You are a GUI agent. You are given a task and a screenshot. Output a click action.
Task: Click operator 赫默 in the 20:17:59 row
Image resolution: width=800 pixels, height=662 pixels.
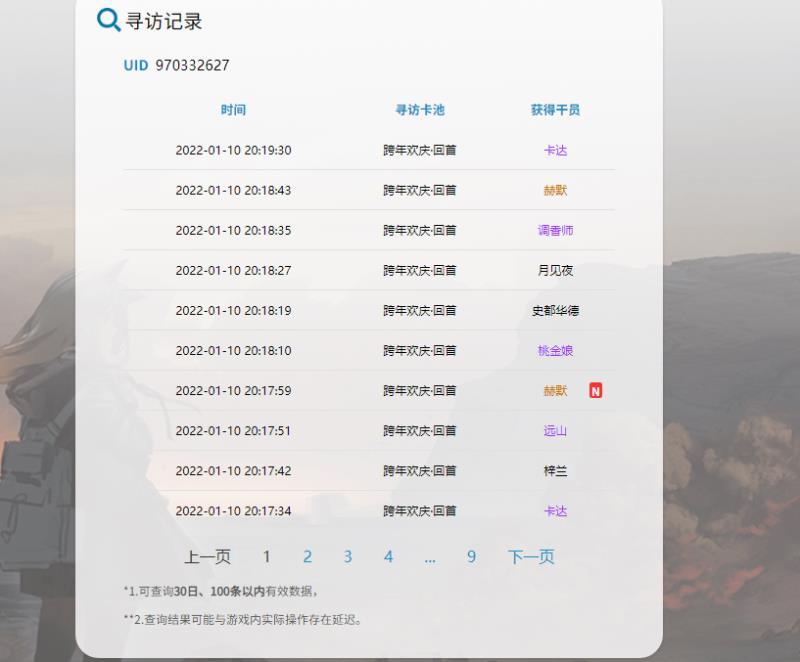[555, 391]
